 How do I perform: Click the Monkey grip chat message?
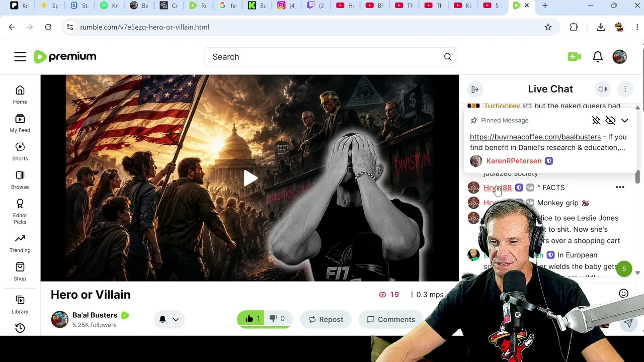pos(558,203)
